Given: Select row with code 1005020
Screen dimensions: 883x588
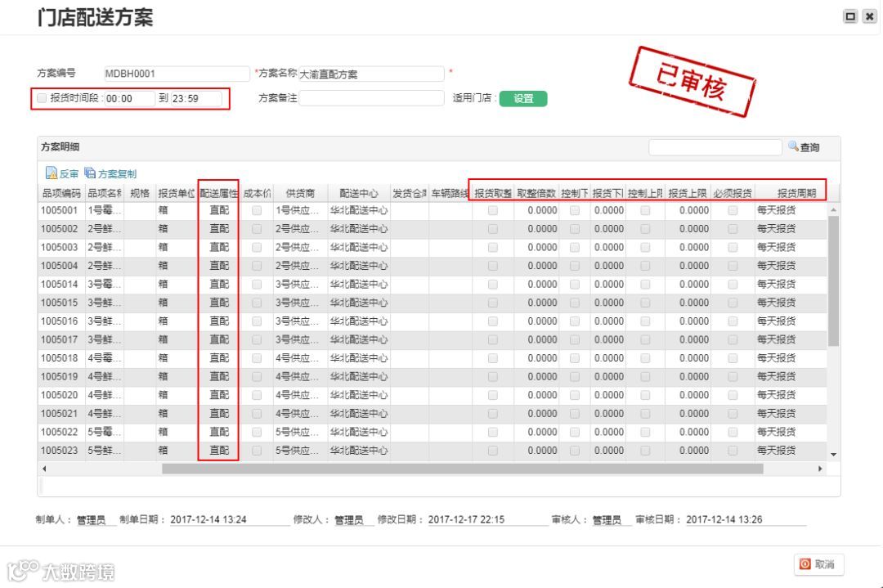Looking at the screenshot, I should click(x=433, y=395).
